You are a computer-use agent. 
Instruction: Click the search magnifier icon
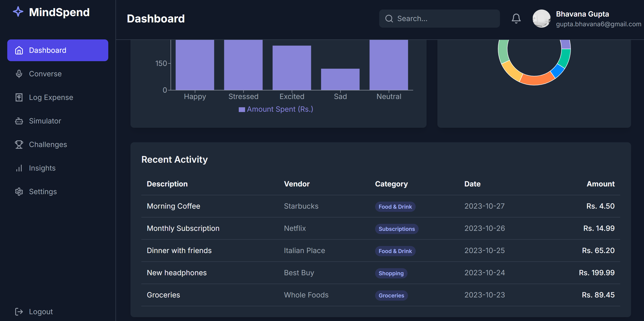(x=389, y=19)
